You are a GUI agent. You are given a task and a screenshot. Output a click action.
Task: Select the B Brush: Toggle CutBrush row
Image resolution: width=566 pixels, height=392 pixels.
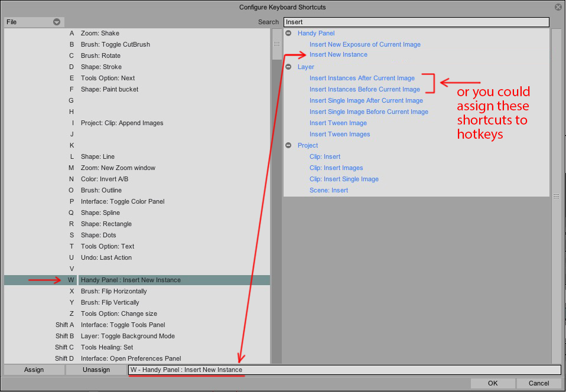tap(137, 44)
